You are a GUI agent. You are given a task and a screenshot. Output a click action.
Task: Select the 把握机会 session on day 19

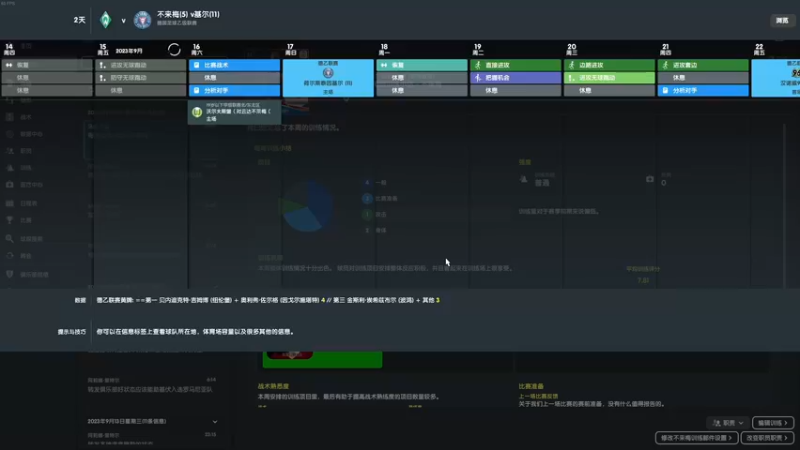(x=516, y=78)
